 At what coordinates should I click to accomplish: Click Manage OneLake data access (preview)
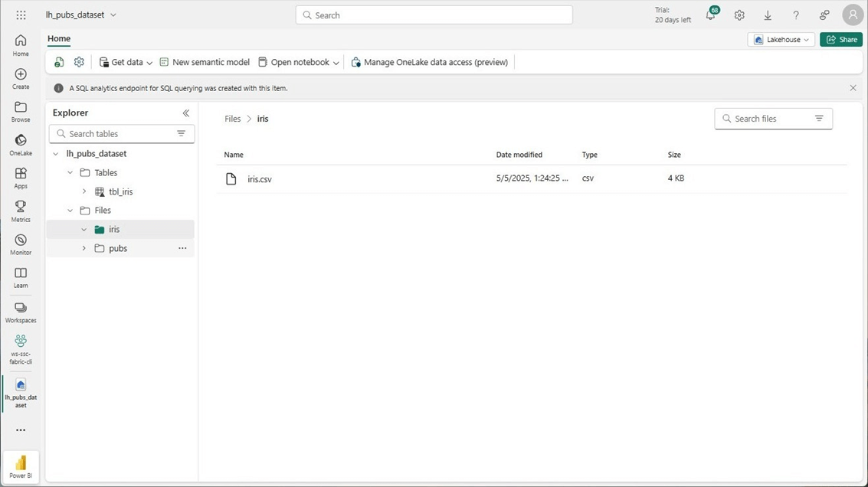point(430,62)
